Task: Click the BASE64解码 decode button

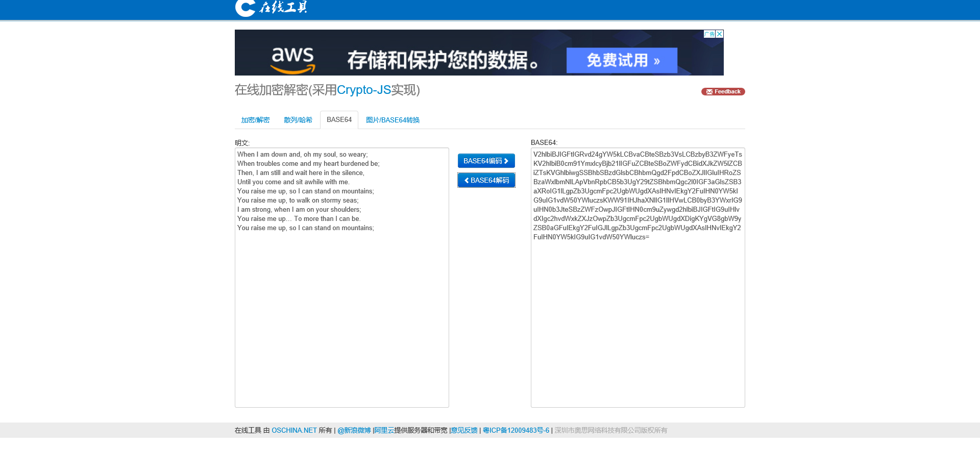Action: [486, 180]
